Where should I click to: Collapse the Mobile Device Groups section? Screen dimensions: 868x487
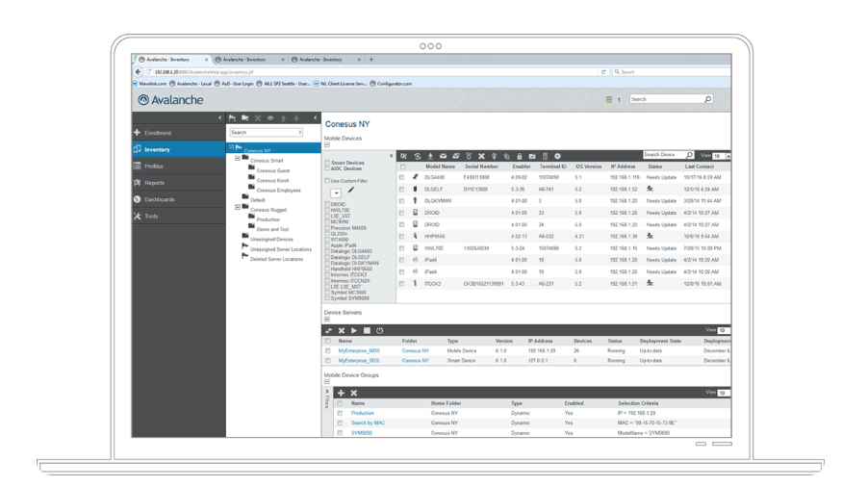(x=326, y=382)
